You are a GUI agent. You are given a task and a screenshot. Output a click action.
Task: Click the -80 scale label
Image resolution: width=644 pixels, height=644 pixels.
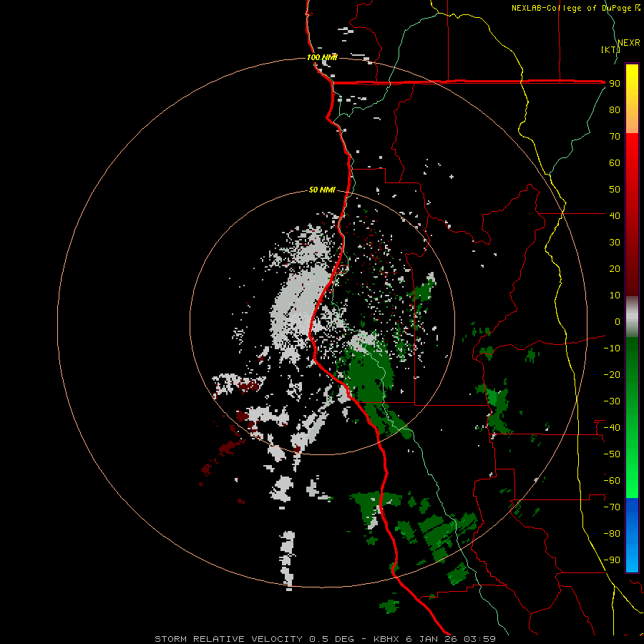pyautogui.click(x=612, y=534)
